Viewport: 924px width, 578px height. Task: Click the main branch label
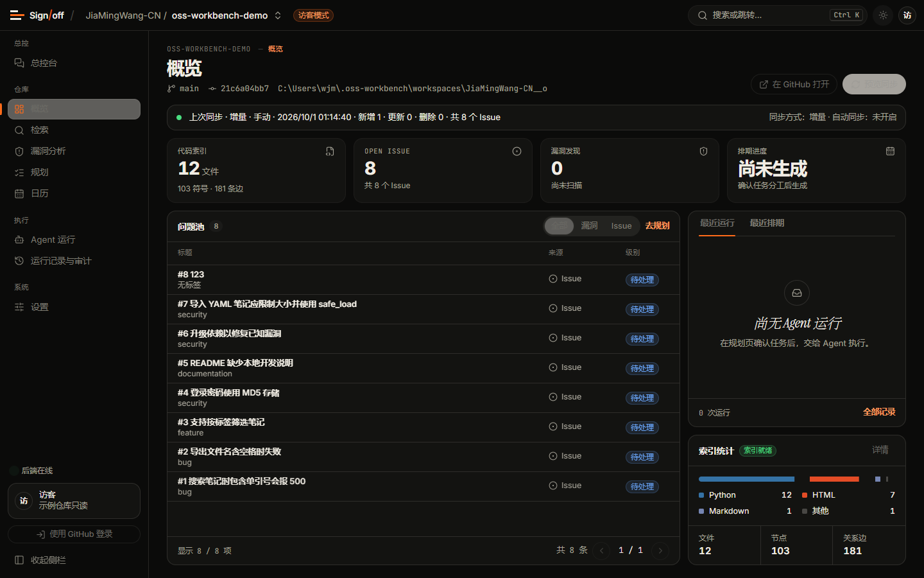click(184, 89)
